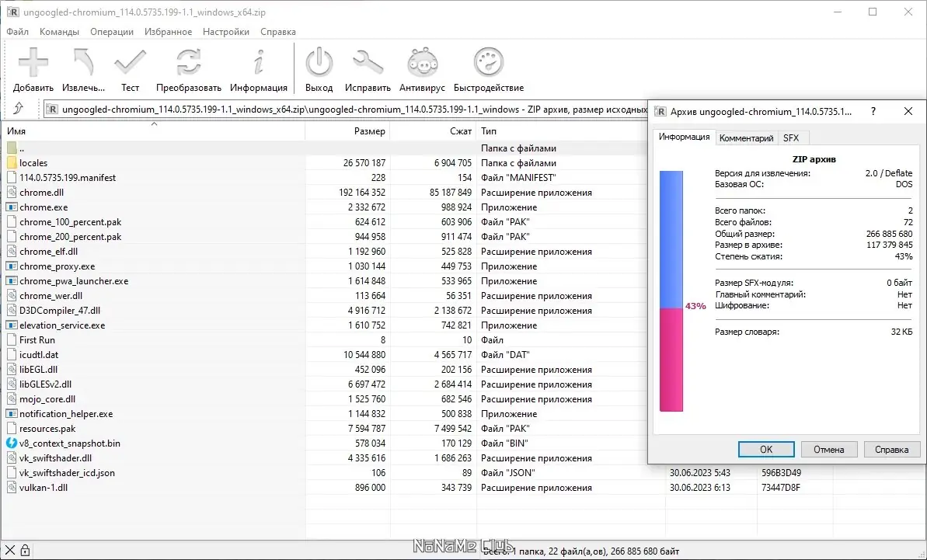Select the Добавить (Add) toolbar icon
The width and height of the screenshot is (927, 560).
pos(33,61)
